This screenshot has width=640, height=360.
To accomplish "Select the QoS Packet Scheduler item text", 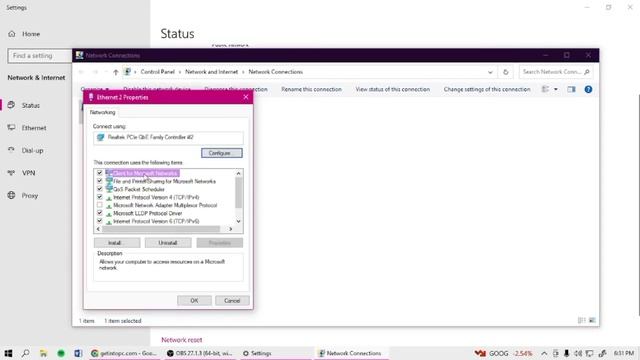I will tap(139, 189).
